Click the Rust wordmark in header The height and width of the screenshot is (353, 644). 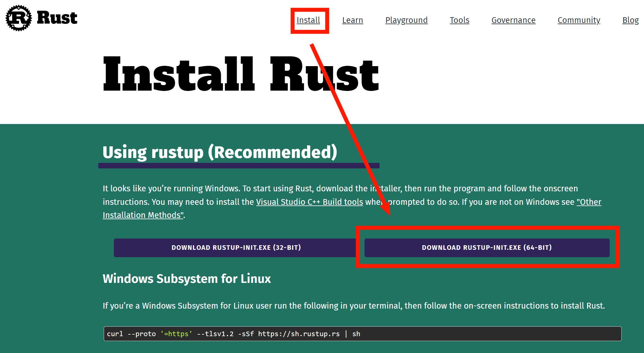(x=57, y=18)
